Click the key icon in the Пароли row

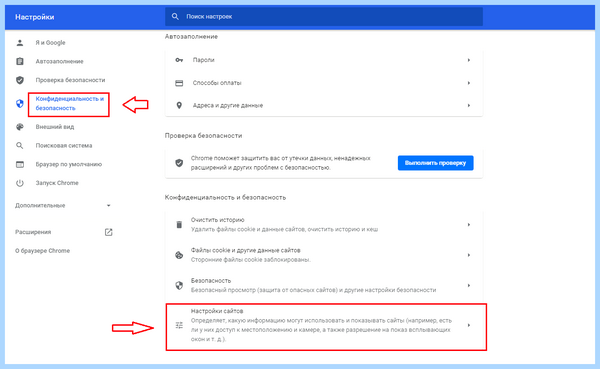click(x=179, y=60)
